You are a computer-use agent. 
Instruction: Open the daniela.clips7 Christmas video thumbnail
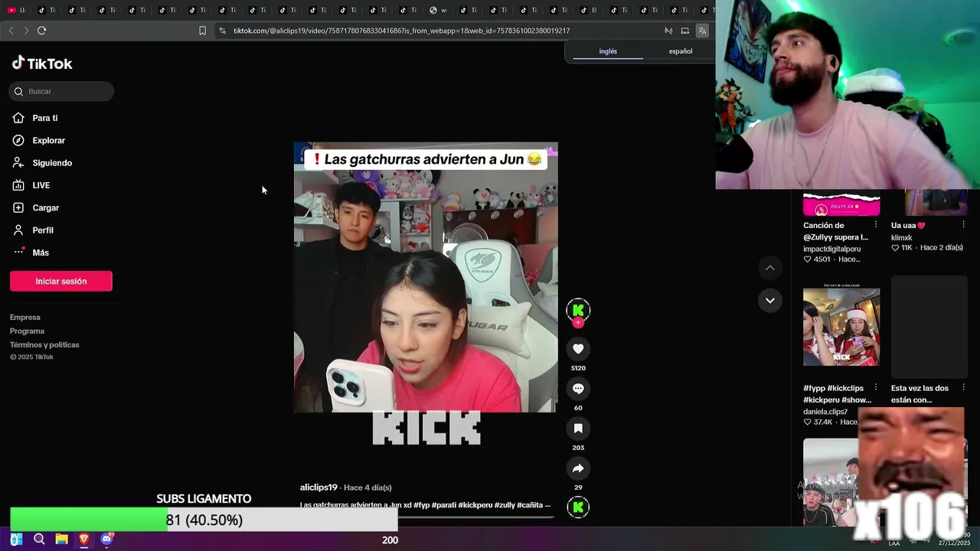[x=841, y=327]
